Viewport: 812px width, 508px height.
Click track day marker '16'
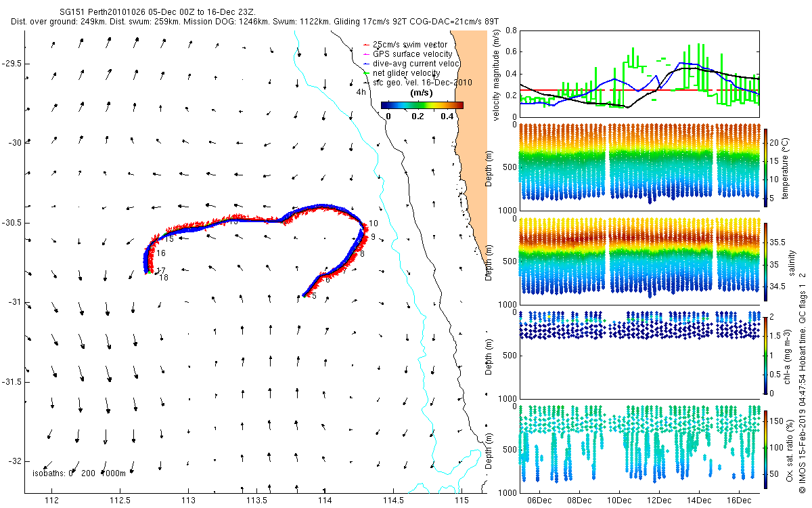161,253
